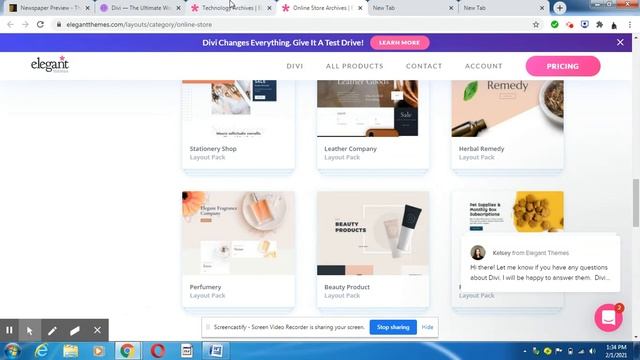The height and width of the screenshot is (360, 640).
Task: Launch Internet Explorer from taskbar
Action: pyautogui.click(x=41, y=351)
